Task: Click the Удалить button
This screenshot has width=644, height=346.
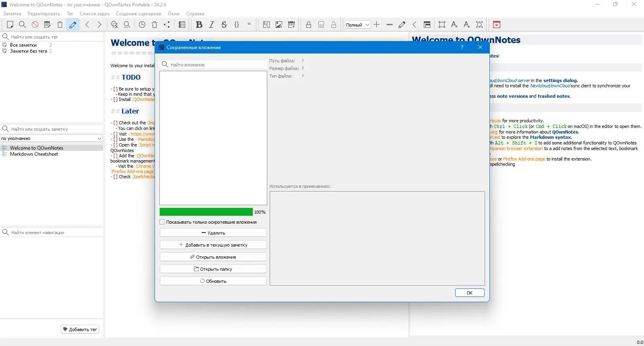Action: [x=213, y=233]
